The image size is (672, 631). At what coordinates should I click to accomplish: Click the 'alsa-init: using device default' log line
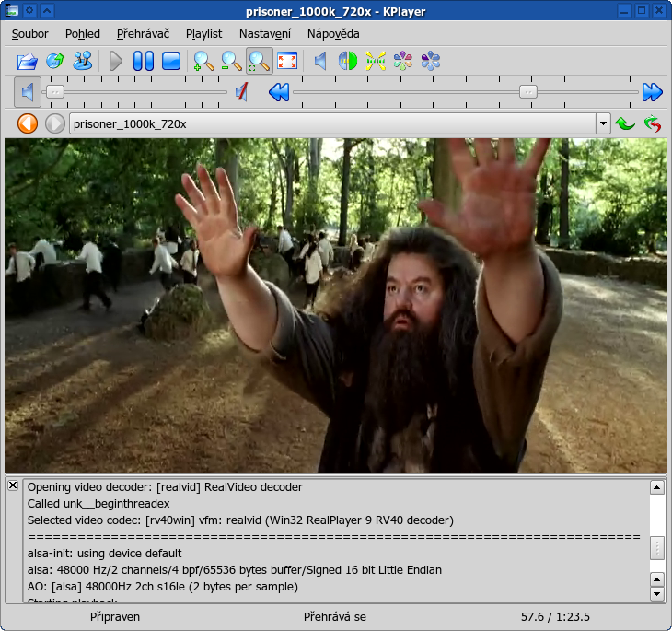click(105, 554)
